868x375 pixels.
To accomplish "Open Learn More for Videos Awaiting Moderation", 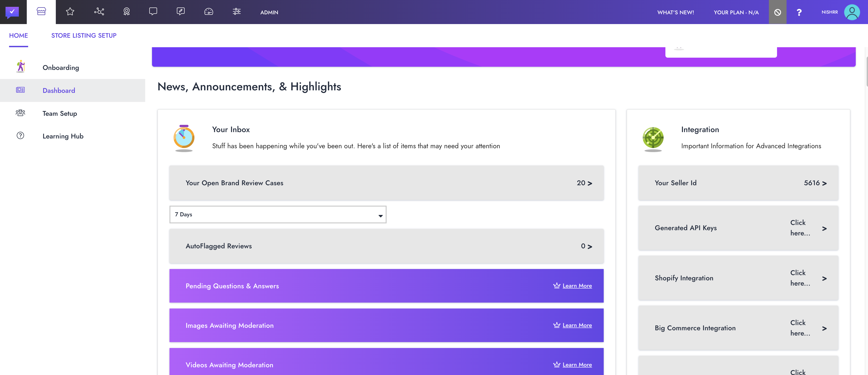I will coord(577,365).
